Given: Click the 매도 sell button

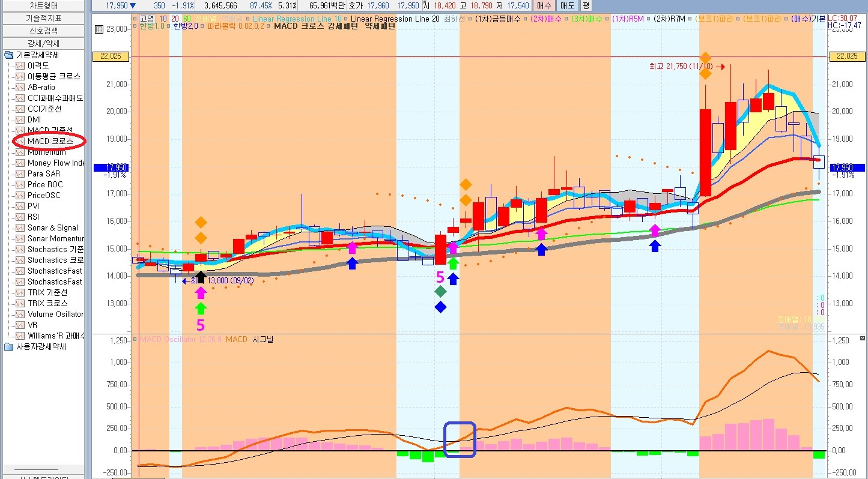Looking at the screenshot, I should [x=567, y=5].
